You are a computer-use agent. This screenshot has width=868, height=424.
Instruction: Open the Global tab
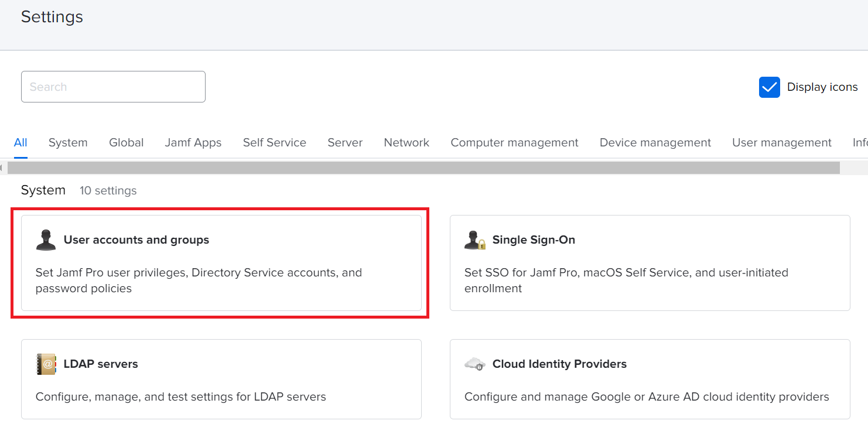click(x=126, y=142)
